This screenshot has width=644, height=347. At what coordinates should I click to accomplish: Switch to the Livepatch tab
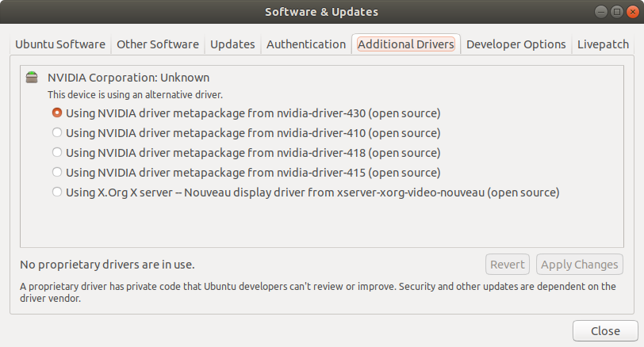[x=603, y=44]
